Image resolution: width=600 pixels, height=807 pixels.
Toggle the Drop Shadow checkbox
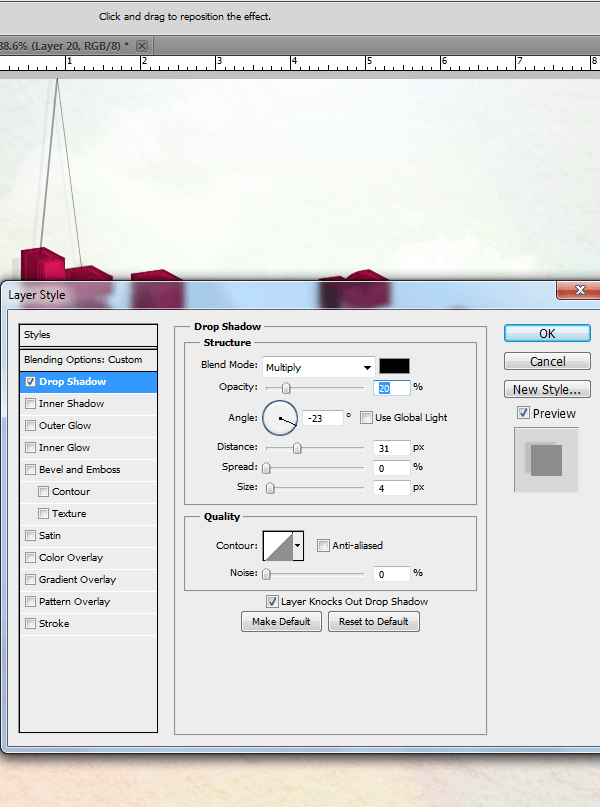(30, 381)
